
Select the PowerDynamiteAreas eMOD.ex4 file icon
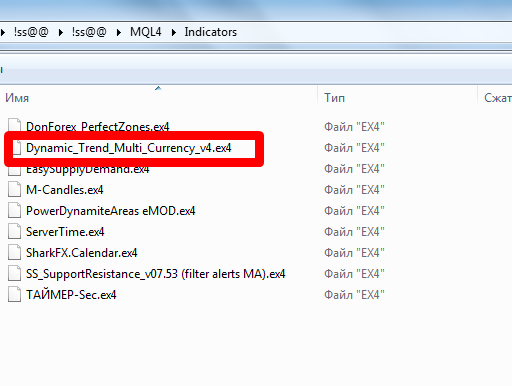pos(14,210)
